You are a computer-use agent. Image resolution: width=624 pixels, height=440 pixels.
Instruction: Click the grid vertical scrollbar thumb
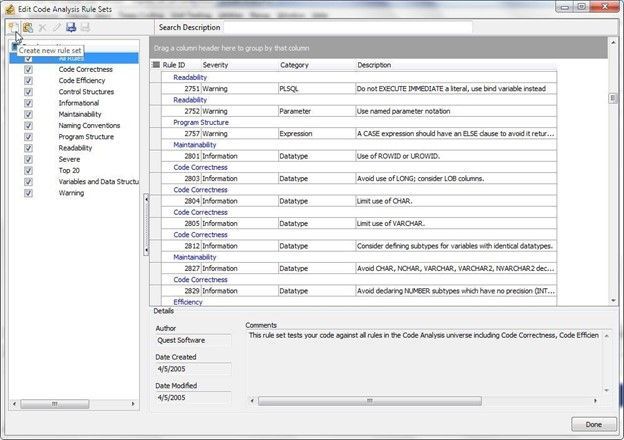(613, 98)
